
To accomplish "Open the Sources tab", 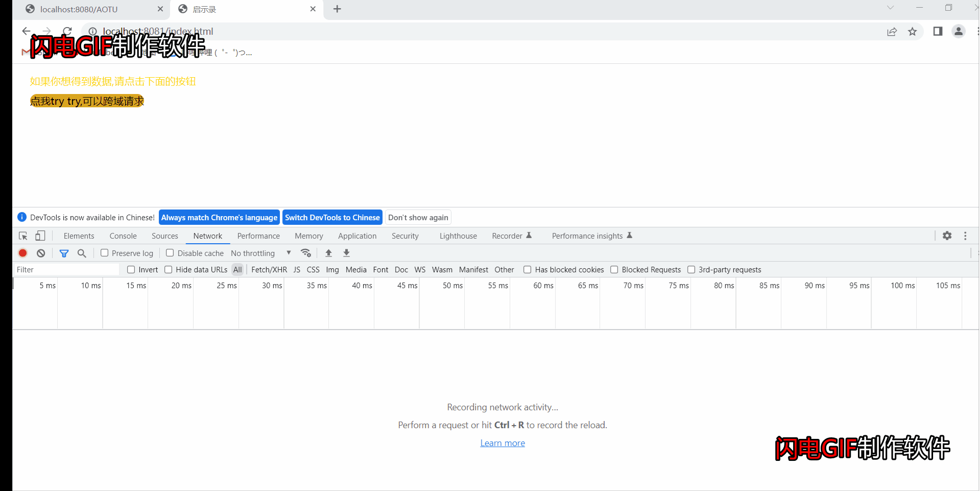I will (x=165, y=236).
